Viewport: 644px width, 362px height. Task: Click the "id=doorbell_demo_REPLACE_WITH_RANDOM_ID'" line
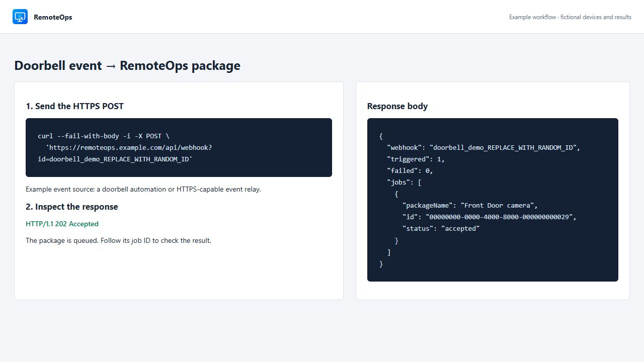(115, 159)
